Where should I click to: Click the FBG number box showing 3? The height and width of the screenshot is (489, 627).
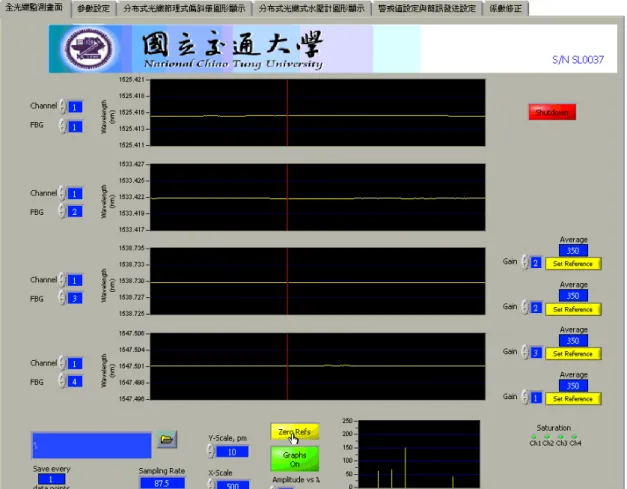pyautogui.click(x=75, y=298)
